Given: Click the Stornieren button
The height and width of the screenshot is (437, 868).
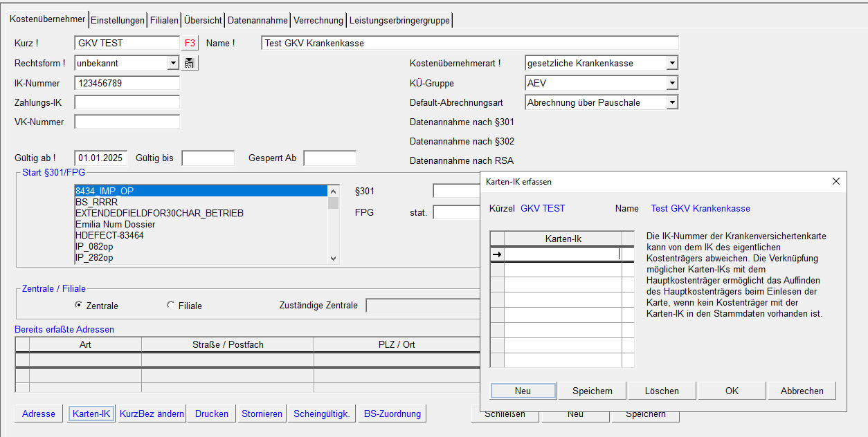Looking at the screenshot, I should coord(262,413).
